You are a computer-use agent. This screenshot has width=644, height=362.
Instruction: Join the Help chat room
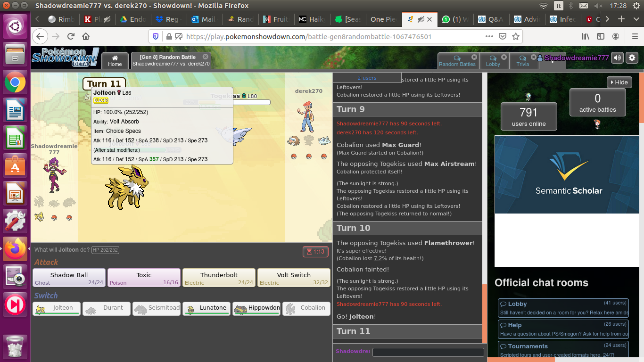(x=563, y=329)
